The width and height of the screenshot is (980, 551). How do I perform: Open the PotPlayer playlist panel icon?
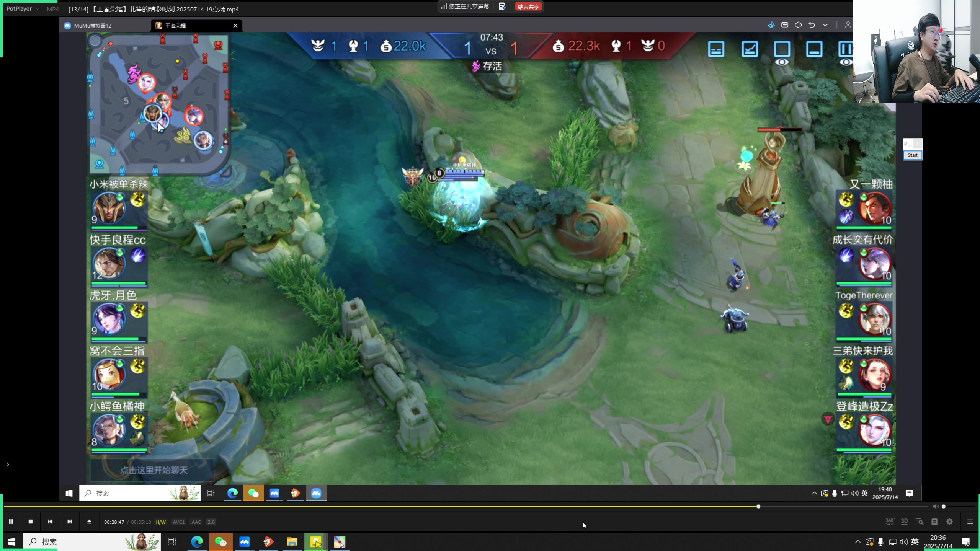point(934,522)
